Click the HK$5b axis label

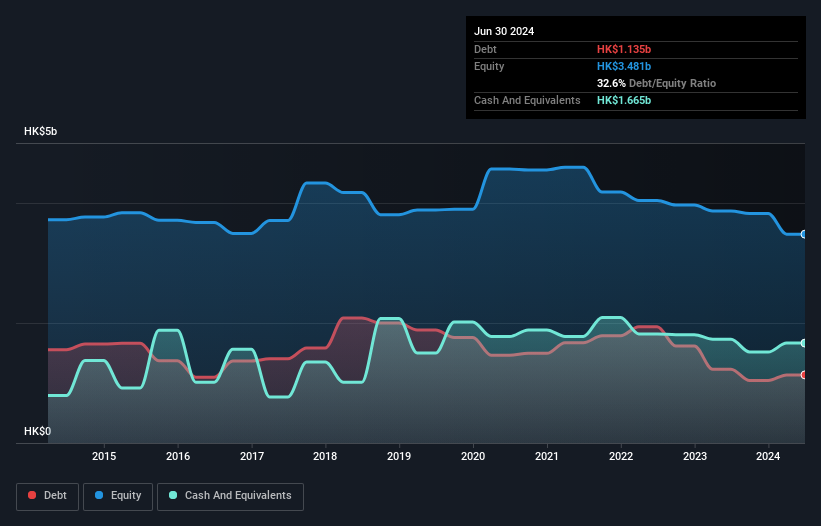point(40,131)
